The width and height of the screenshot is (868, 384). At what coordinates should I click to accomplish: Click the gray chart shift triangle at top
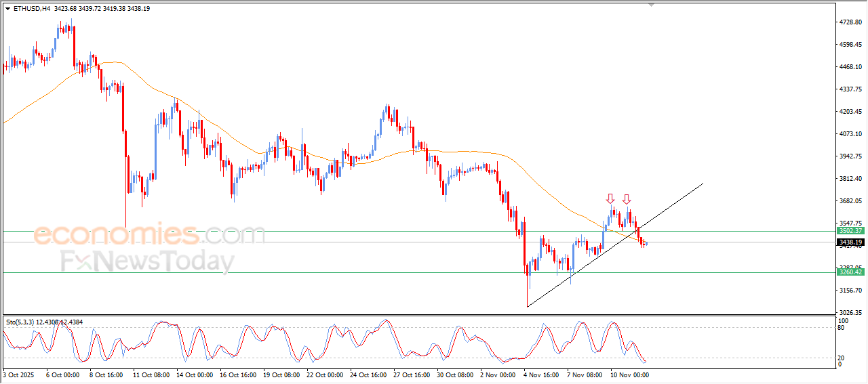652,5
